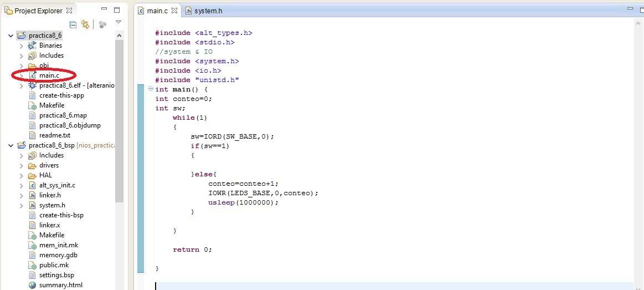This screenshot has height=290, width=644.
Task: Select the linker.h header icon
Action: pos(32,195)
